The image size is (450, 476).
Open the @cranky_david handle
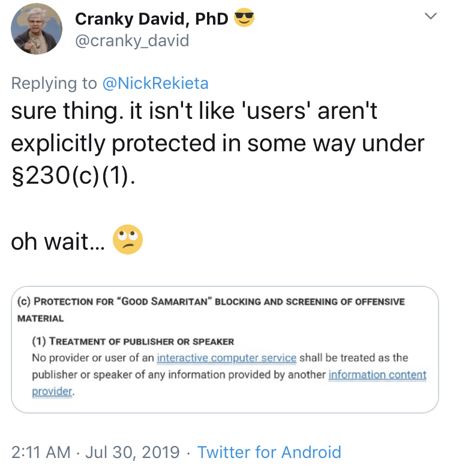pyautogui.click(x=132, y=40)
